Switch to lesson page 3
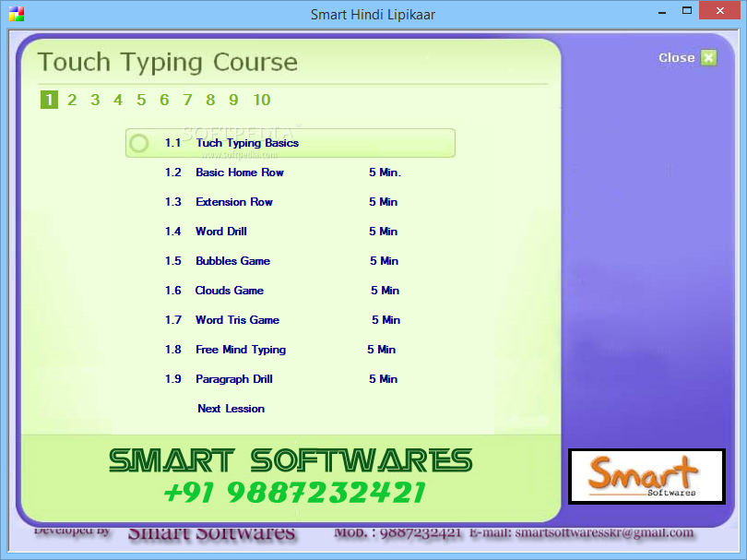Screen dimensions: 747x560 (x=95, y=100)
